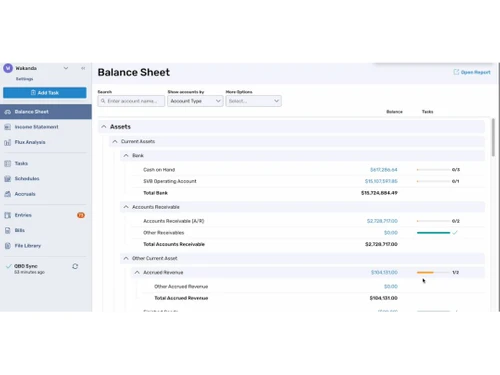Collapse the Current Assets group
This screenshot has height=375, width=500.
point(115,141)
